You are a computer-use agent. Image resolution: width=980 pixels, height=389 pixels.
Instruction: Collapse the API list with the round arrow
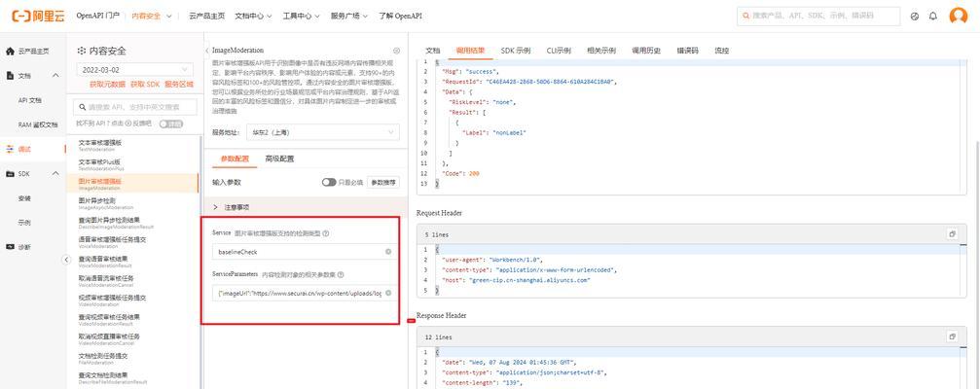tap(66, 260)
